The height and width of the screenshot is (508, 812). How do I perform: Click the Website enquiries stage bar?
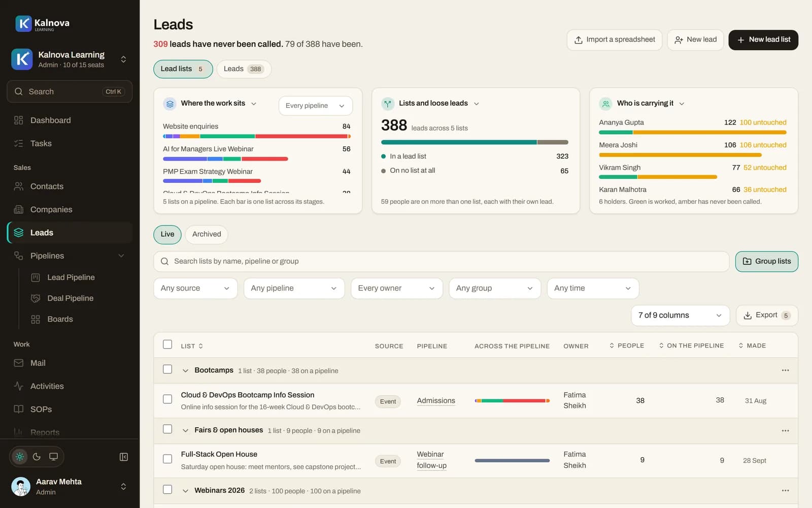pyautogui.click(x=257, y=136)
